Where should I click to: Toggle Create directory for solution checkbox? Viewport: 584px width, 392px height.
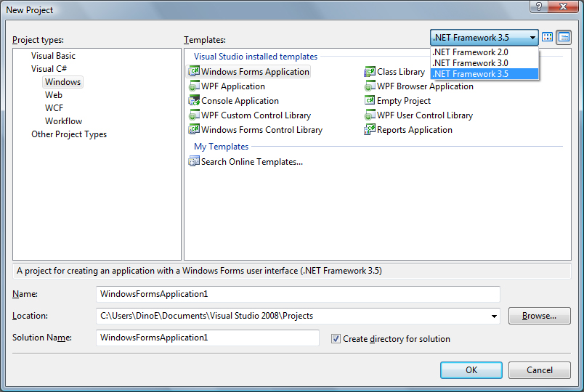[336, 339]
